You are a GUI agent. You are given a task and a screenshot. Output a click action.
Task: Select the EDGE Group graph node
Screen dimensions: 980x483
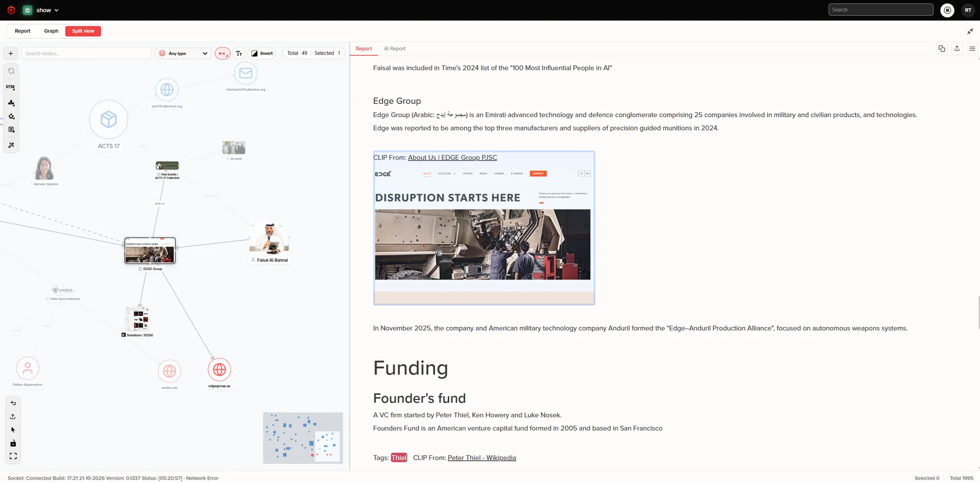(x=150, y=251)
